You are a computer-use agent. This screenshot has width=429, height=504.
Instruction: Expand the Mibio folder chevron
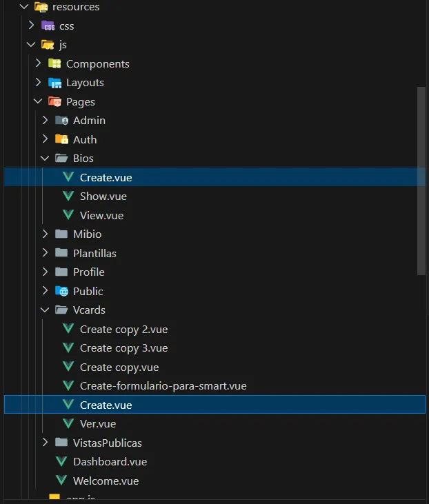click(45, 234)
